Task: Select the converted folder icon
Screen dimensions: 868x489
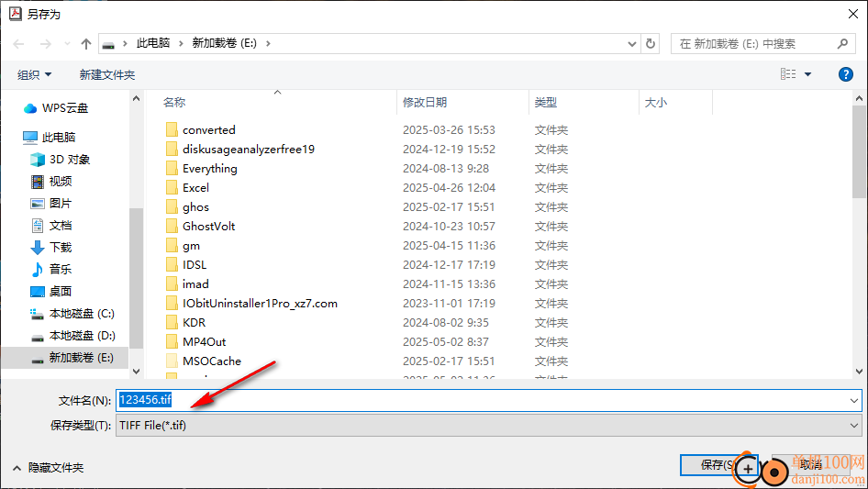Action: pos(172,129)
